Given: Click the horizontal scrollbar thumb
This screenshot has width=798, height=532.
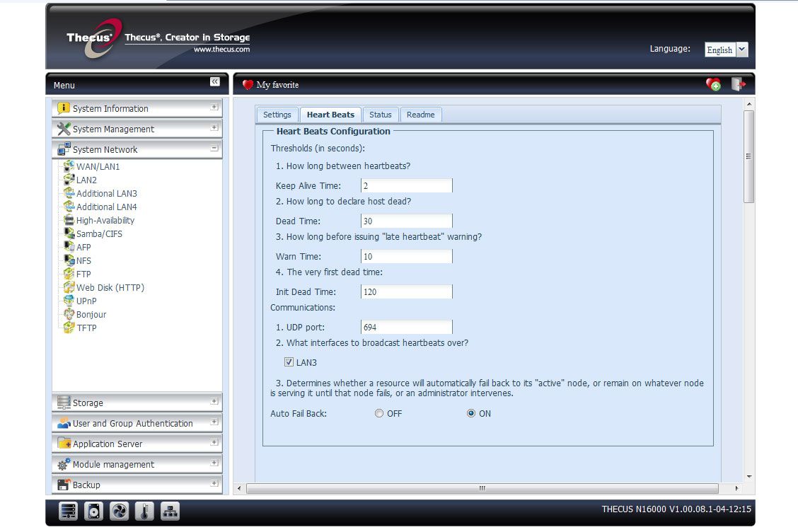Looking at the screenshot, I should pyautogui.click(x=482, y=488).
